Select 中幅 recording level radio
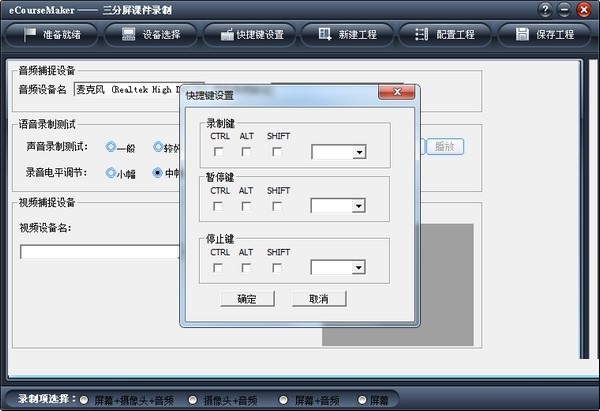This screenshot has width=600, height=411. coord(157,173)
